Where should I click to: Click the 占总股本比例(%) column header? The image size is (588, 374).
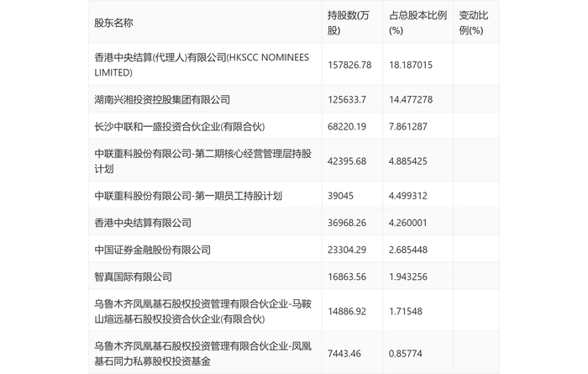click(417, 23)
